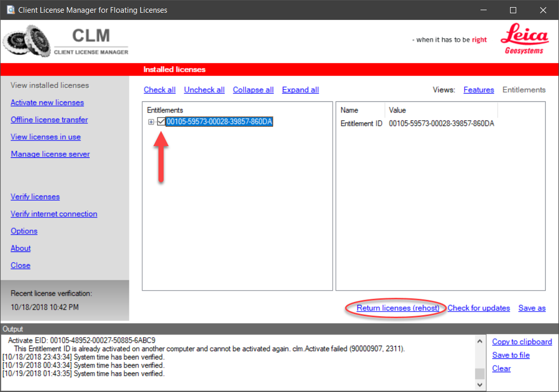Screen dimensions: 559x392
Task: Click View installed licenses label
Action: tap(49, 86)
